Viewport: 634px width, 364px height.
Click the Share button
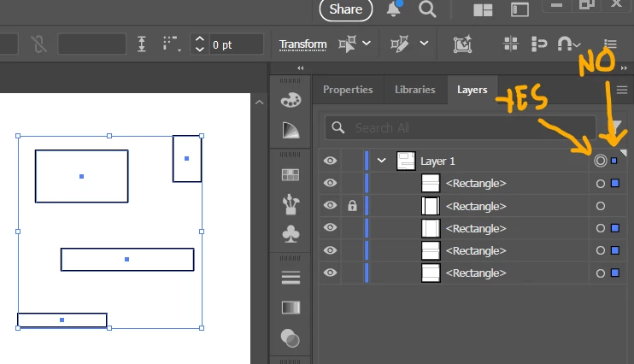pyautogui.click(x=346, y=9)
